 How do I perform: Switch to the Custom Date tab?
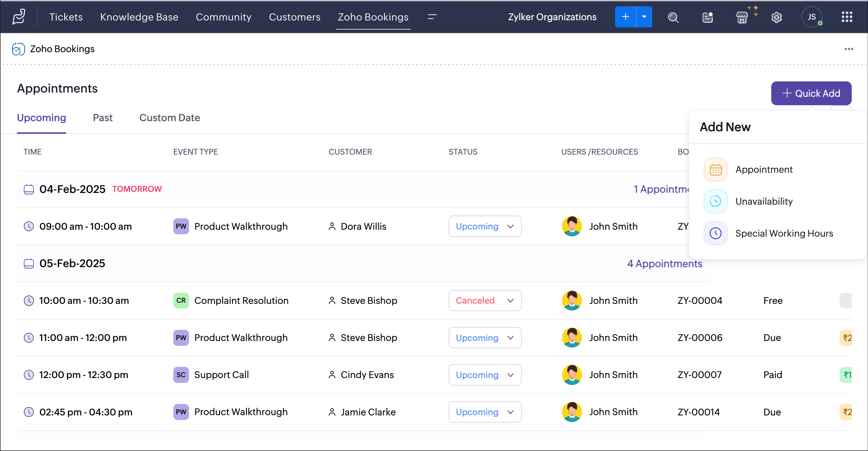[169, 118]
